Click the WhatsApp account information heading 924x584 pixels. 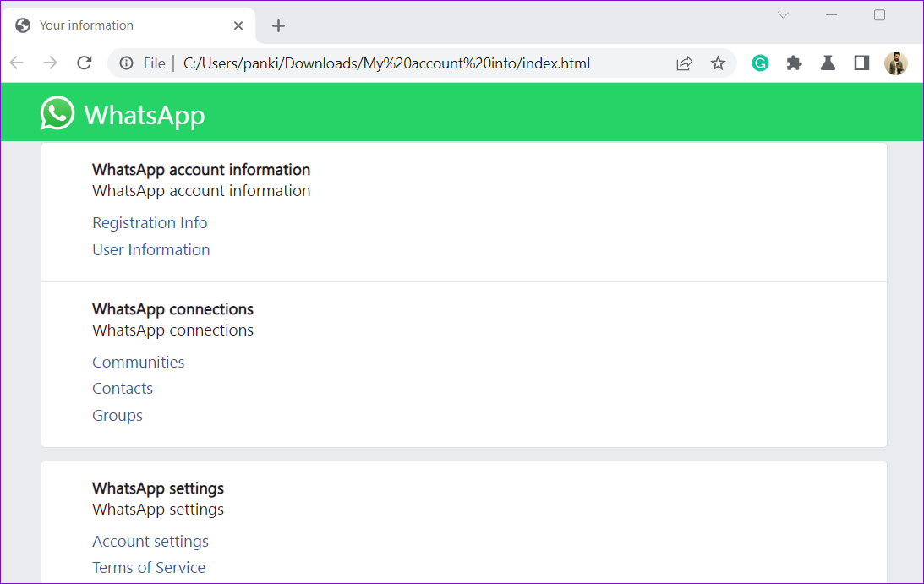[201, 170]
